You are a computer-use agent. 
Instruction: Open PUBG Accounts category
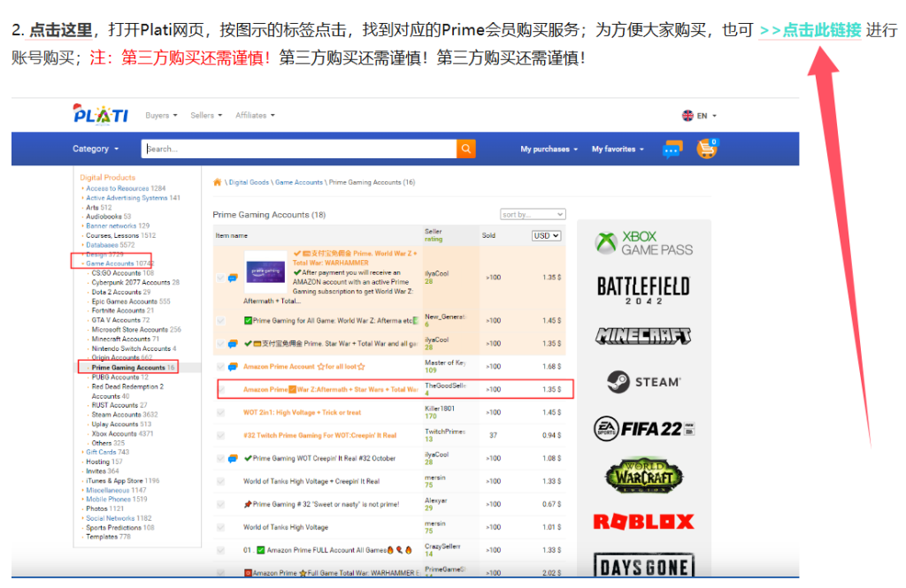pos(116,378)
